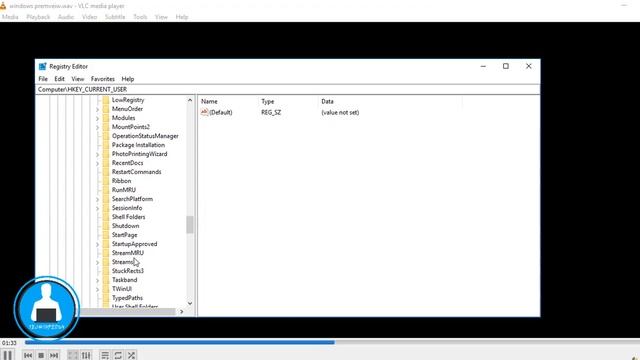Select the REG_SZ type cell
The image size is (640, 360).
point(271,112)
